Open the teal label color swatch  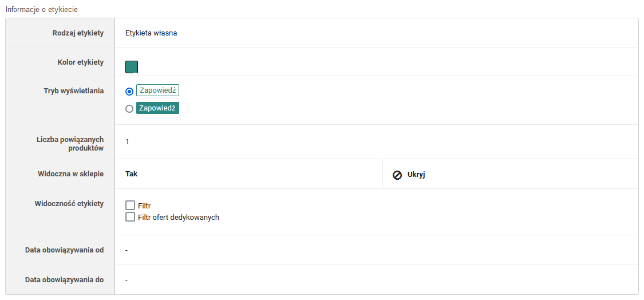pos(132,67)
